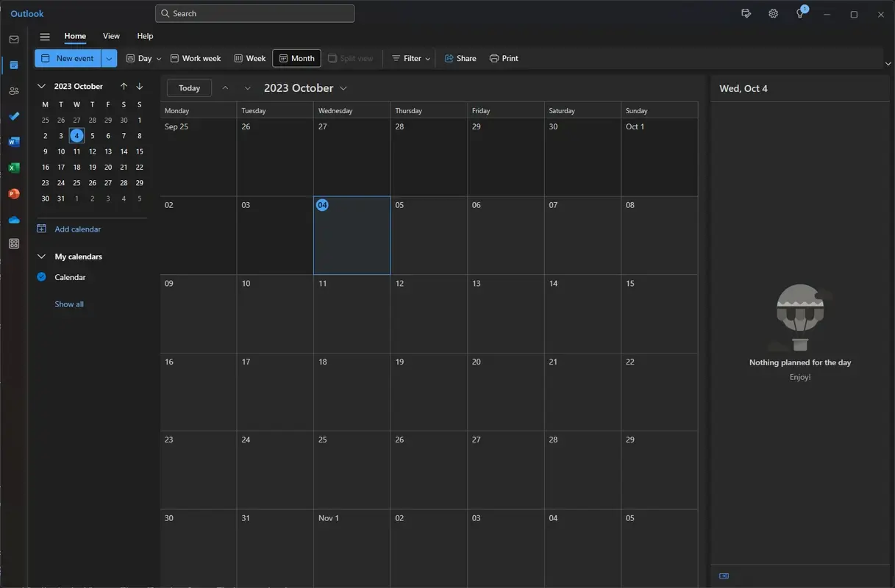This screenshot has width=895, height=588.
Task: Expand the Day view dropdown arrow
Action: (157, 57)
